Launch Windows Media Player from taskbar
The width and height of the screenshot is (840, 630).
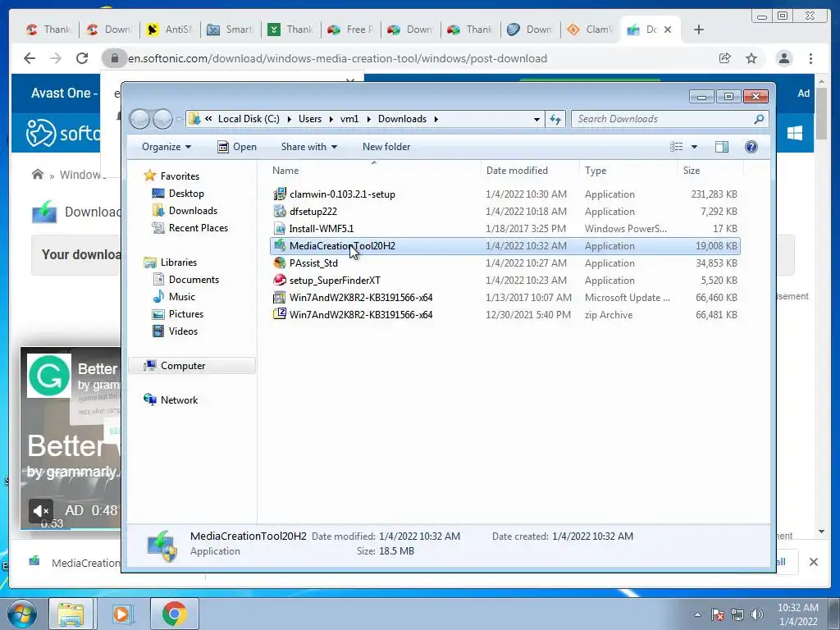click(x=121, y=614)
